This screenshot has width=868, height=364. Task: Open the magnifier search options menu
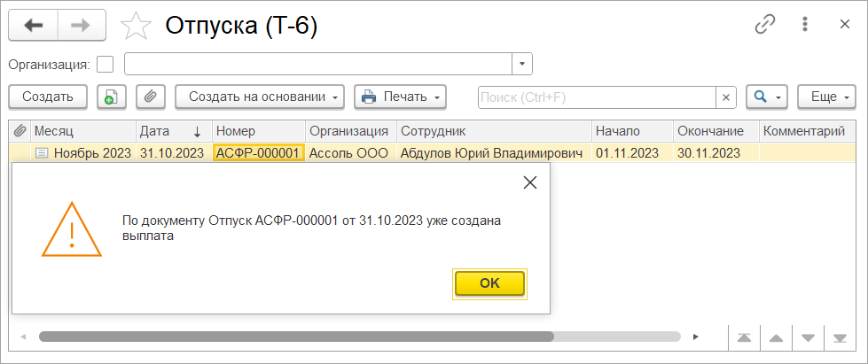pos(767,97)
